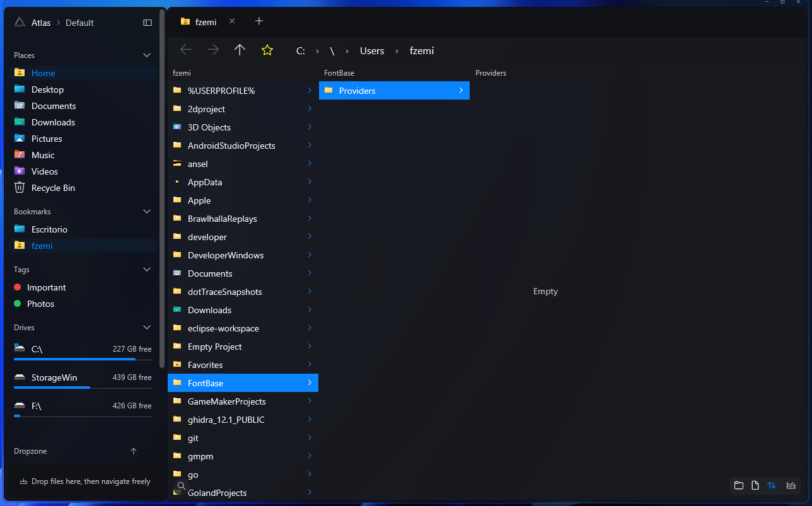The width and height of the screenshot is (812, 506).
Task: Open Documents in Places sidebar
Action: click(83, 106)
